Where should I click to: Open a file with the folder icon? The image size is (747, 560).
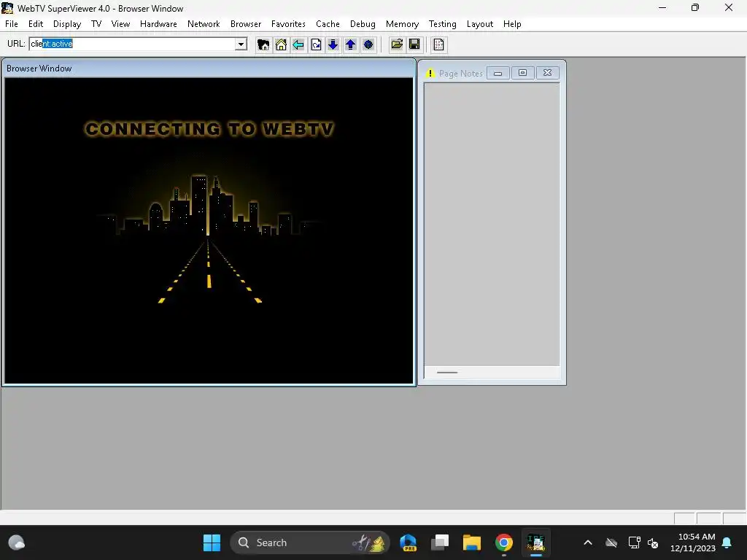[x=397, y=44]
